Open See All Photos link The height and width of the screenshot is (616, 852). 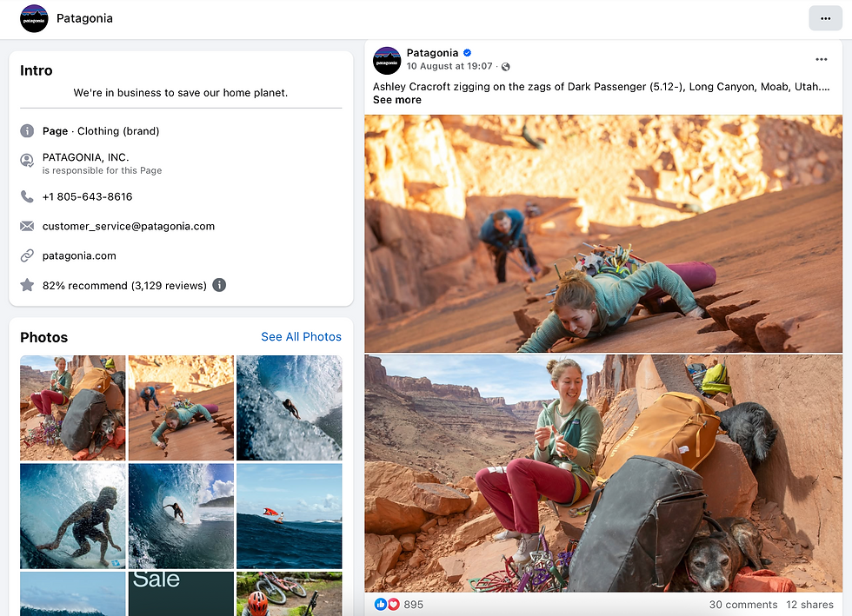click(301, 337)
